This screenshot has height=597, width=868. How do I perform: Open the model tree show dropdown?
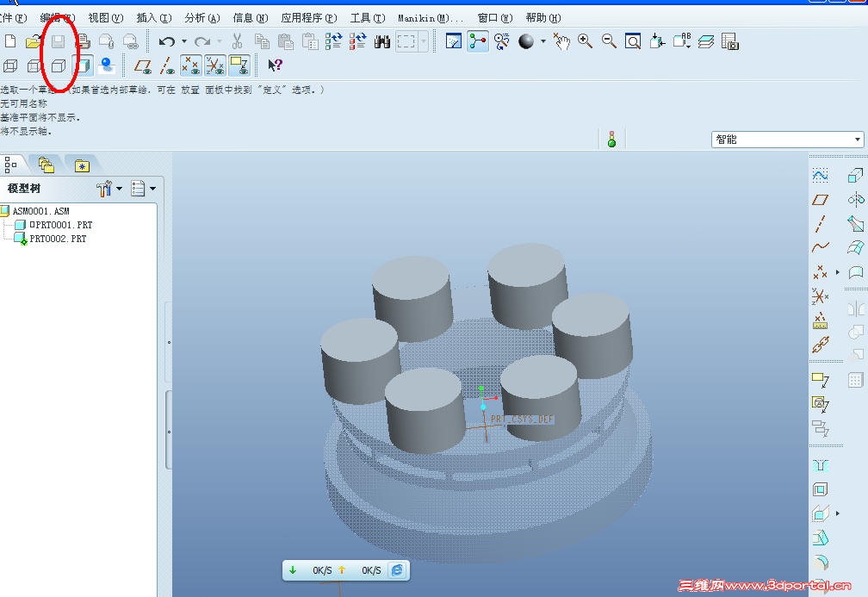tap(143, 189)
